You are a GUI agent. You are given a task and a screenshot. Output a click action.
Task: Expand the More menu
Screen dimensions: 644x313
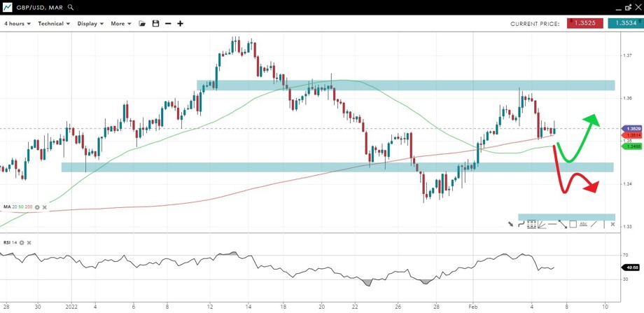120,24
